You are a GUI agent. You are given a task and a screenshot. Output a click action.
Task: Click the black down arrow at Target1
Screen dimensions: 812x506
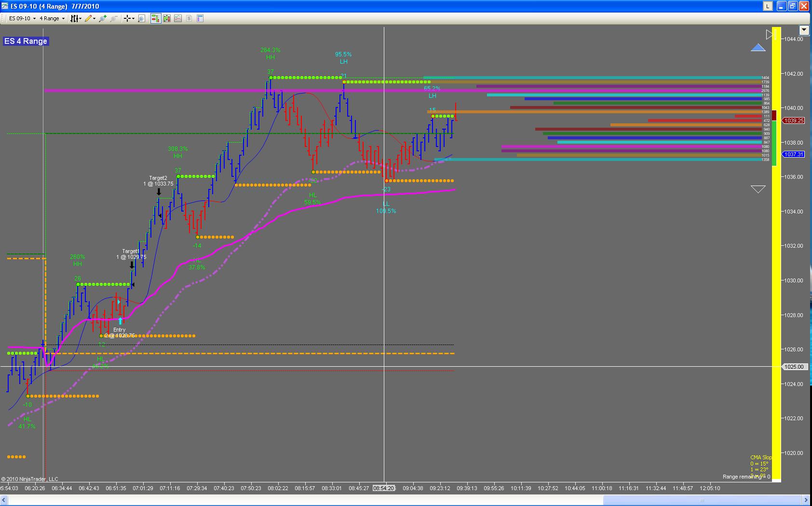(132, 265)
